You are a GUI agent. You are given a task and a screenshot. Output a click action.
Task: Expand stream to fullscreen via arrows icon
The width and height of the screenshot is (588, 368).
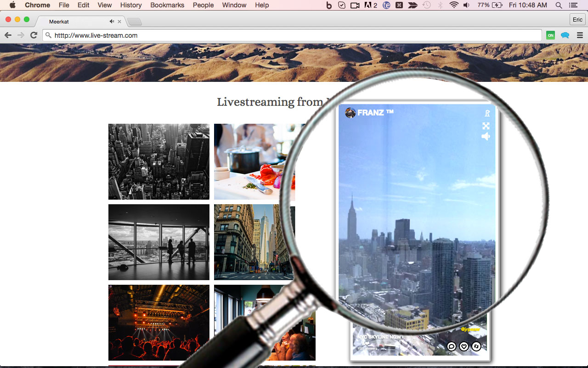(486, 126)
